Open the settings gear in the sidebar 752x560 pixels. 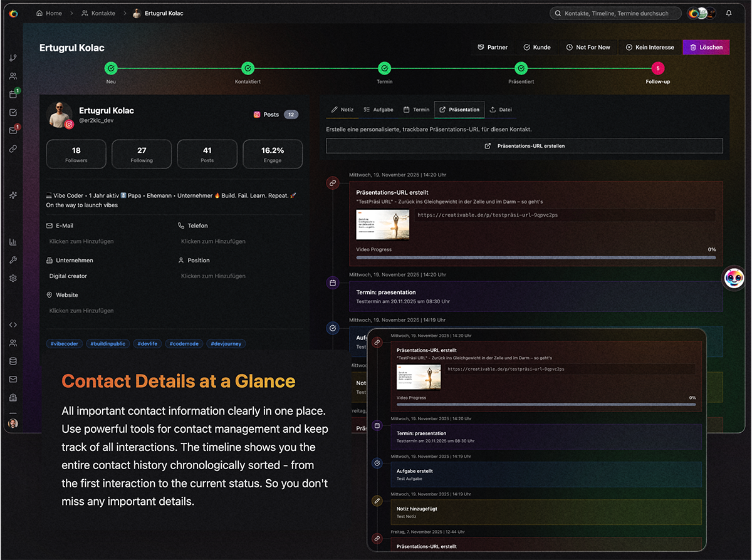click(13, 277)
